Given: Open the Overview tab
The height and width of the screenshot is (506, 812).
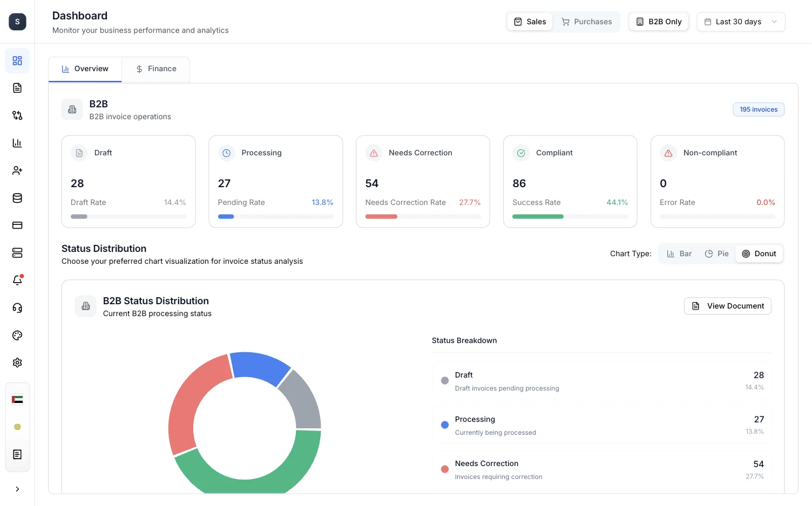Looking at the screenshot, I should pyautogui.click(x=85, y=69).
